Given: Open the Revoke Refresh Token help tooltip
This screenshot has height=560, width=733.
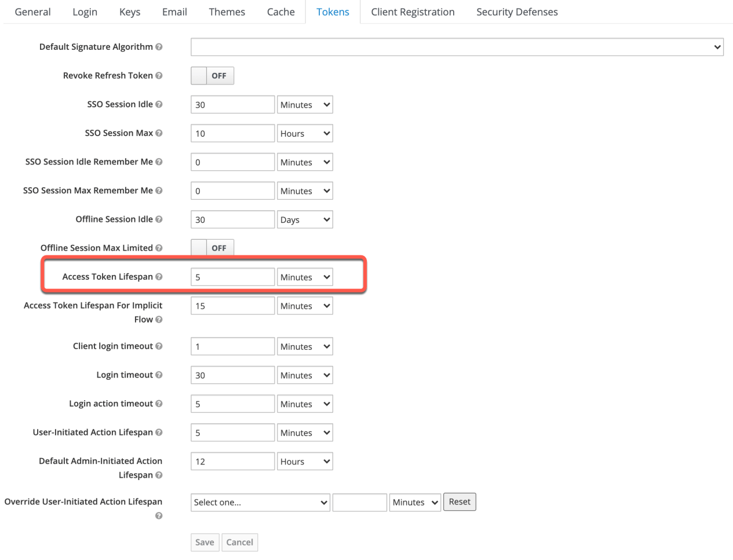Looking at the screenshot, I should [159, 75].
